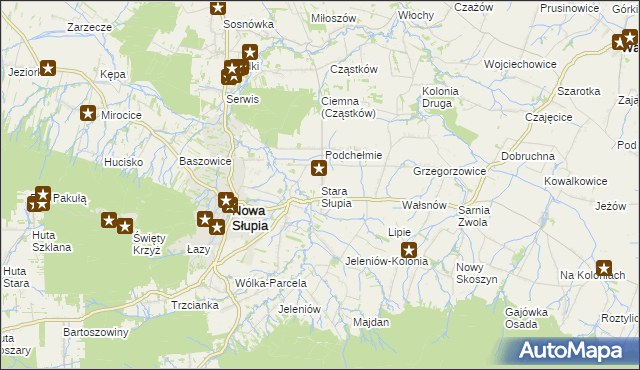This screenshot has width=640, height=370.
Task: Click the top star marker left of Pakułą
Action: pyautogui.click(x=43, y=194)
